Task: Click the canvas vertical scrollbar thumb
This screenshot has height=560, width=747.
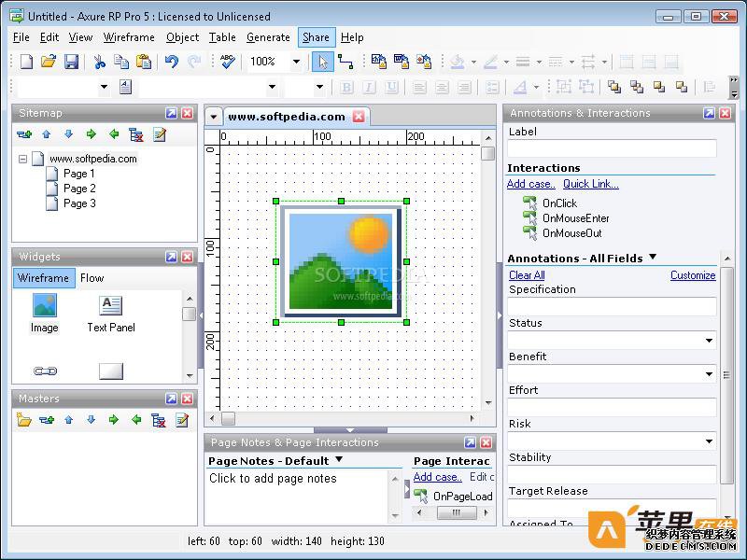Action: click(487, 154)
